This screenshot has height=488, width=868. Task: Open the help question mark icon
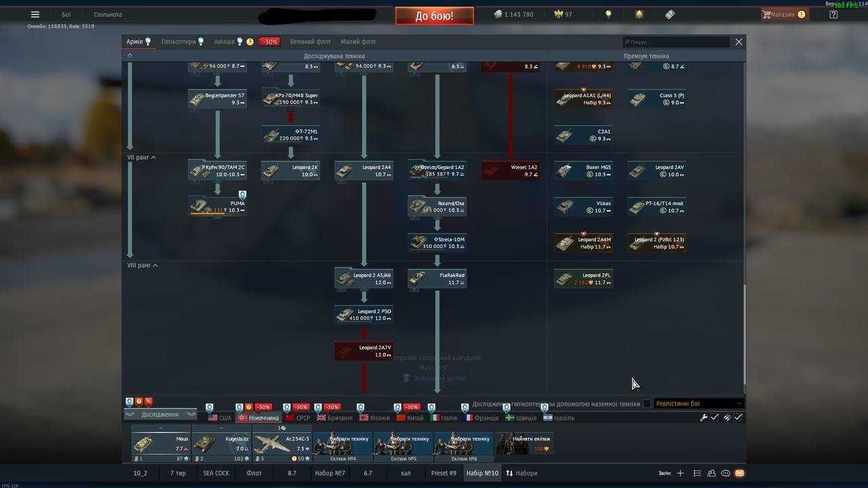click(x=833, y=14)
